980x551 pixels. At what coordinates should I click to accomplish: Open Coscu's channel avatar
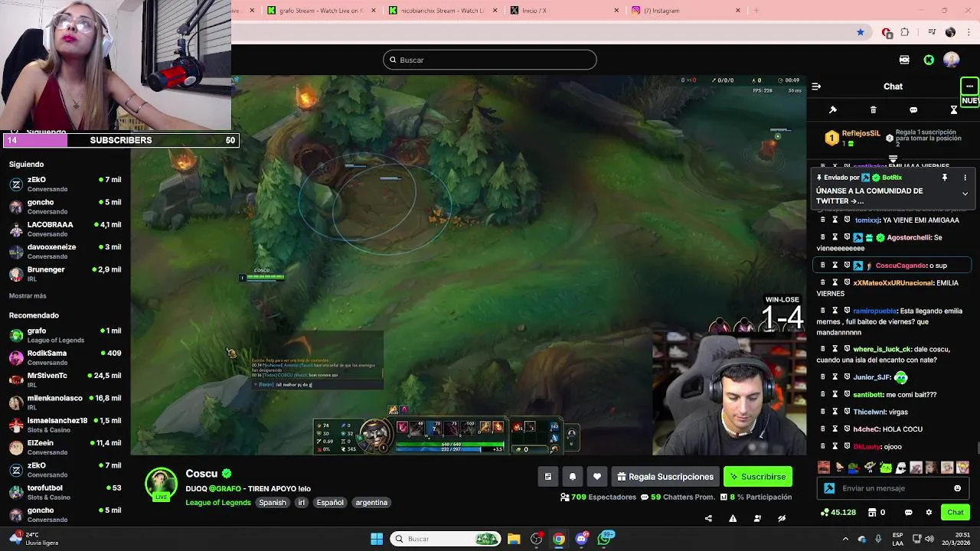point(161,484)
